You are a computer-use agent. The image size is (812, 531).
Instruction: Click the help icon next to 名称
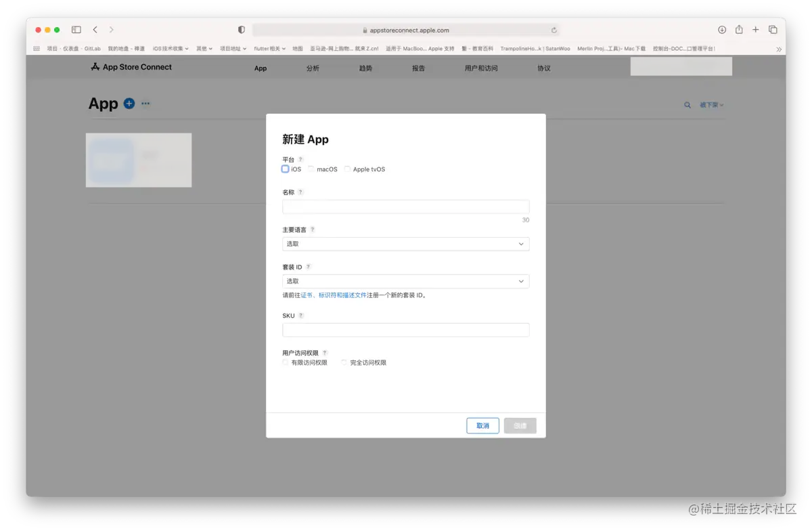click(300, 192)
